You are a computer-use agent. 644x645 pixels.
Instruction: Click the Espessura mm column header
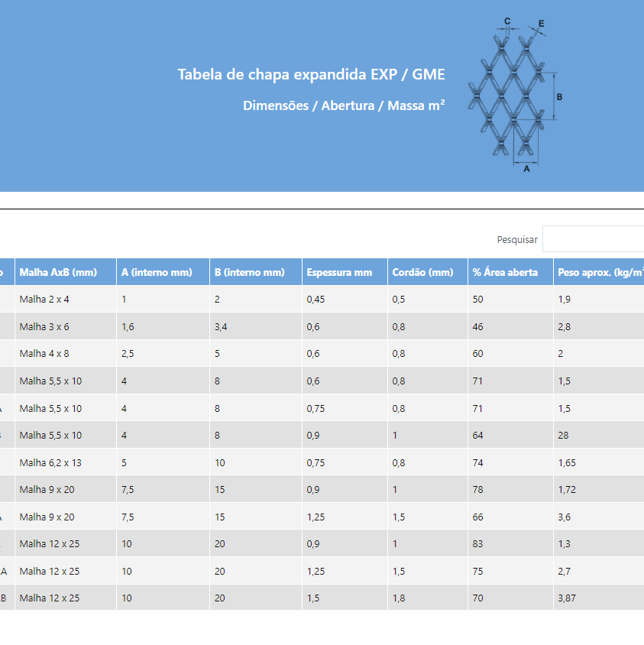(339, 272)
